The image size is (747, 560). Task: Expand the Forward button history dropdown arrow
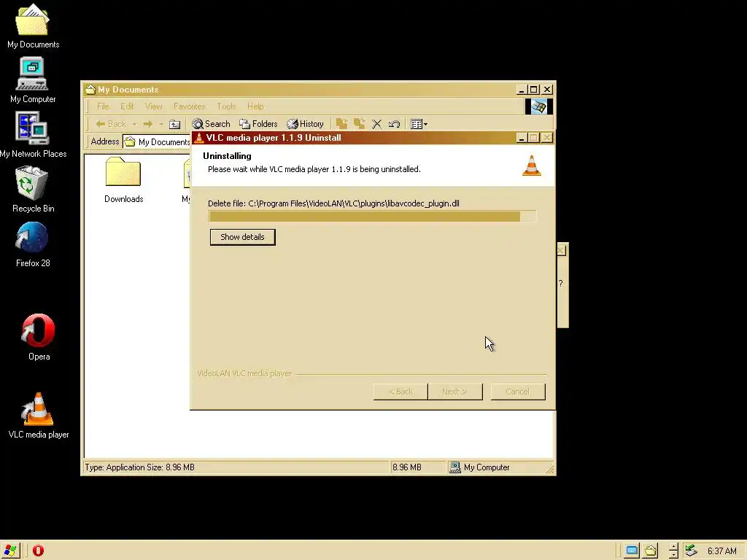(x=161, y=124)
